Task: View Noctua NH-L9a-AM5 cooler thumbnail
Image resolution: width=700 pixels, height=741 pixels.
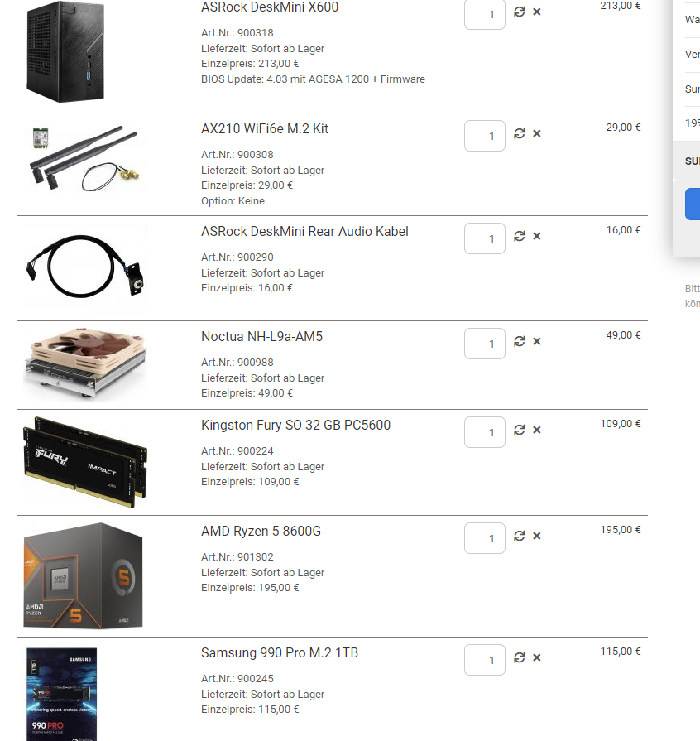Action: tap(85, 365)
